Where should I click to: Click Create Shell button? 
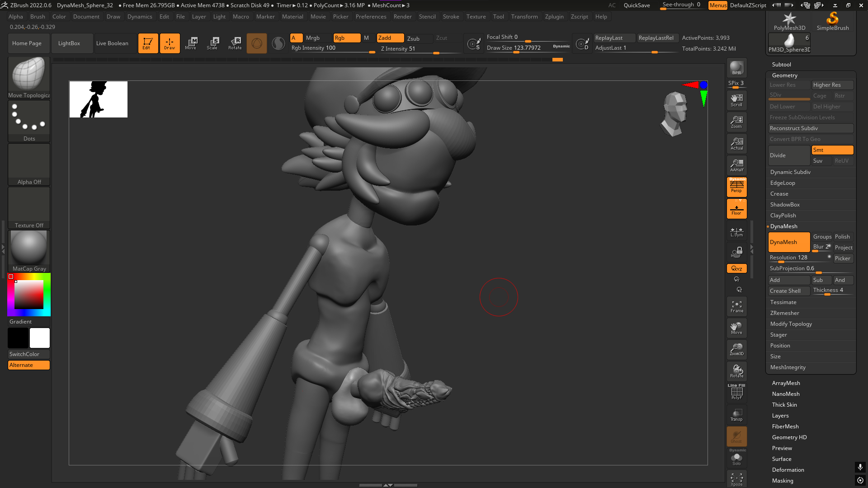tap(789, 291)
